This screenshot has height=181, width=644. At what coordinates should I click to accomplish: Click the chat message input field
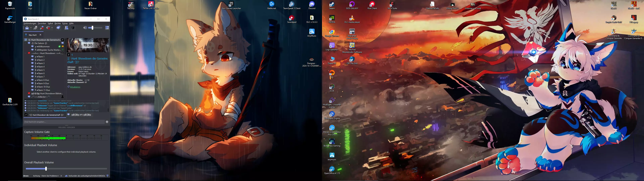pyautogui.click(x=64, y=122)
